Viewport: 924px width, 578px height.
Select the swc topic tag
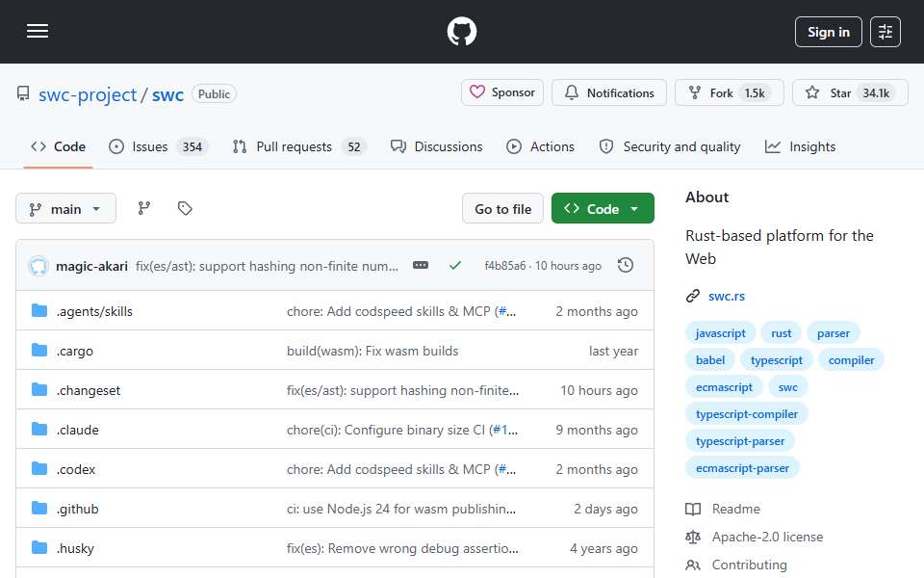coord(787,387)
